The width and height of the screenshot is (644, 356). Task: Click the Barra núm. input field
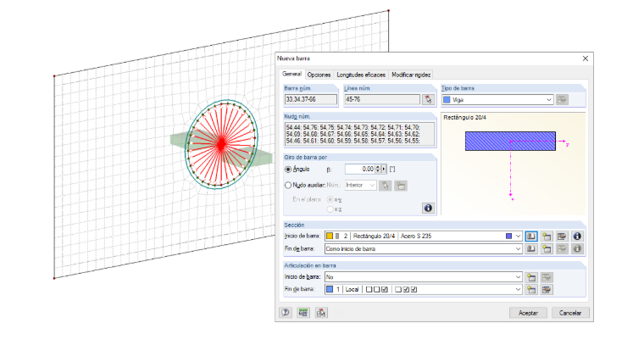(310, 99)
